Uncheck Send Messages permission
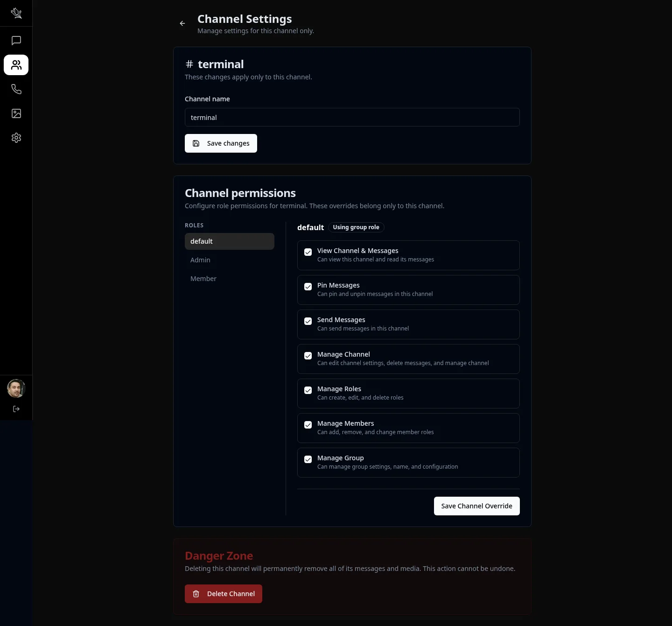The width and height of the screenshot is (672, 626). pyautogui.click(x=308, y=321)
